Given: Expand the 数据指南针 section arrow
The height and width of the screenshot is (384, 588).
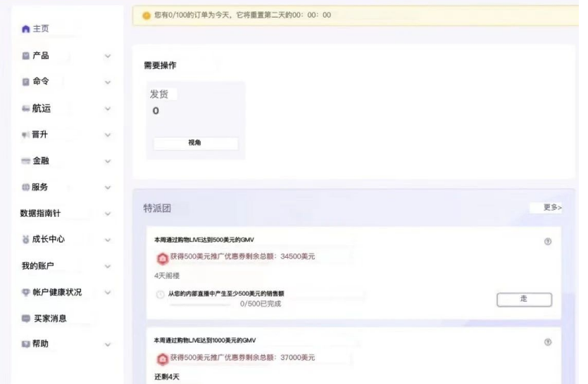Looking at the screenshot, I should point(107,213).
